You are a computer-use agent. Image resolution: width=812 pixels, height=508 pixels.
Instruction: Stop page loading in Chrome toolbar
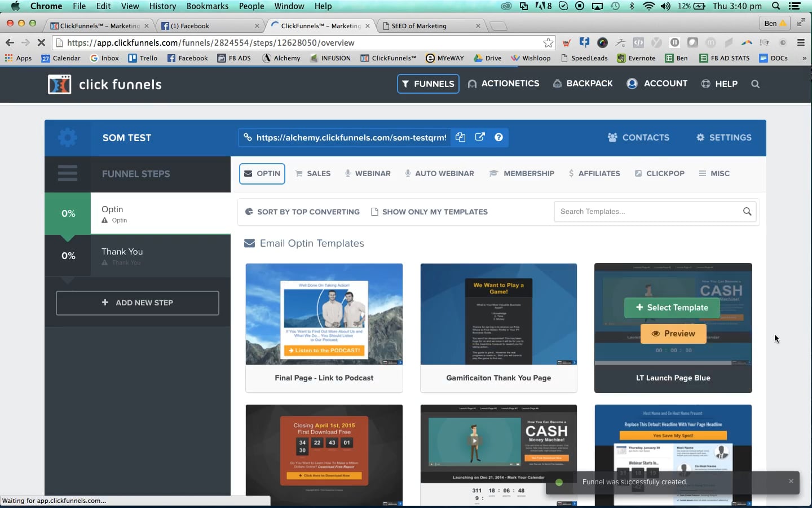click(x=41, y=42)
